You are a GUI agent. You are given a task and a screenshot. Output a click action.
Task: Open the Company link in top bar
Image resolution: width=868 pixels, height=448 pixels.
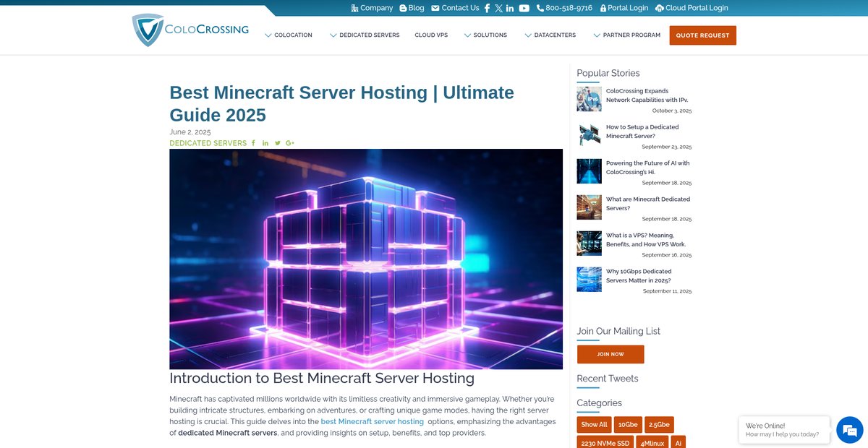[372, 8]
